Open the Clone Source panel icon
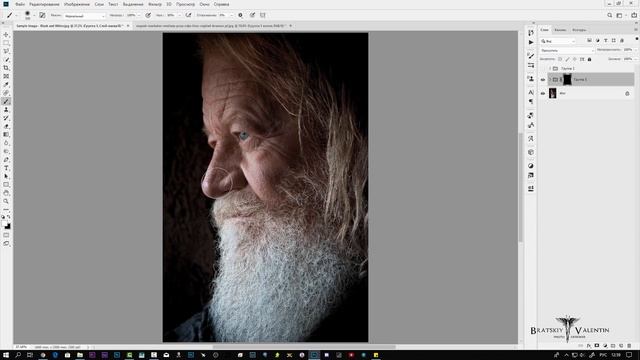The image size is (640, 360). pyautogui.click(x=531, y=78)
